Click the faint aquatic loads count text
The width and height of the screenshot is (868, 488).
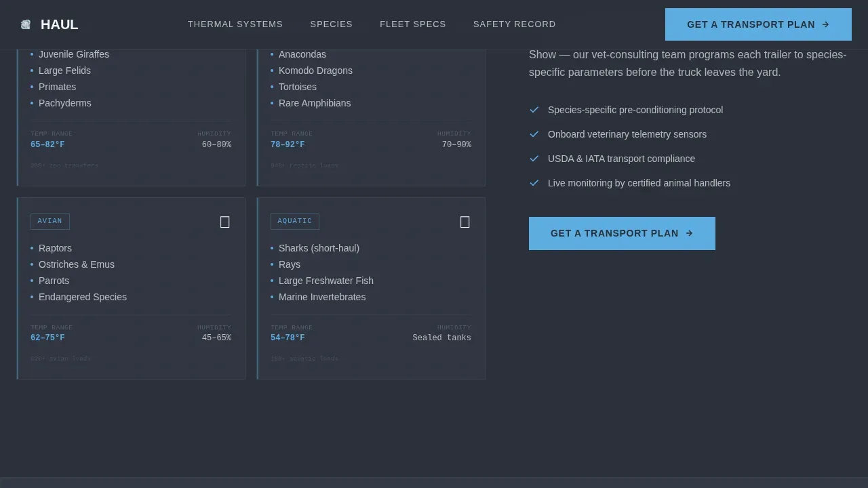click(x=304, y=359)
